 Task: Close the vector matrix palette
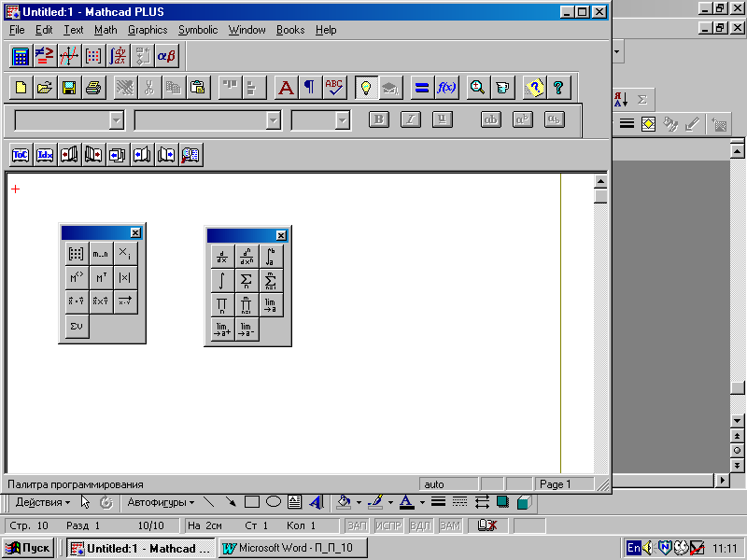(x=135, y=232)
